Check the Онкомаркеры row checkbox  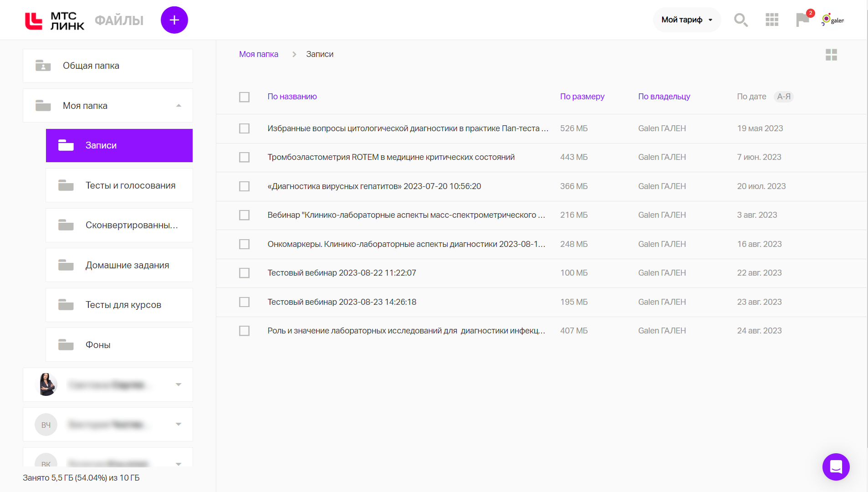(x=245, y=244)
